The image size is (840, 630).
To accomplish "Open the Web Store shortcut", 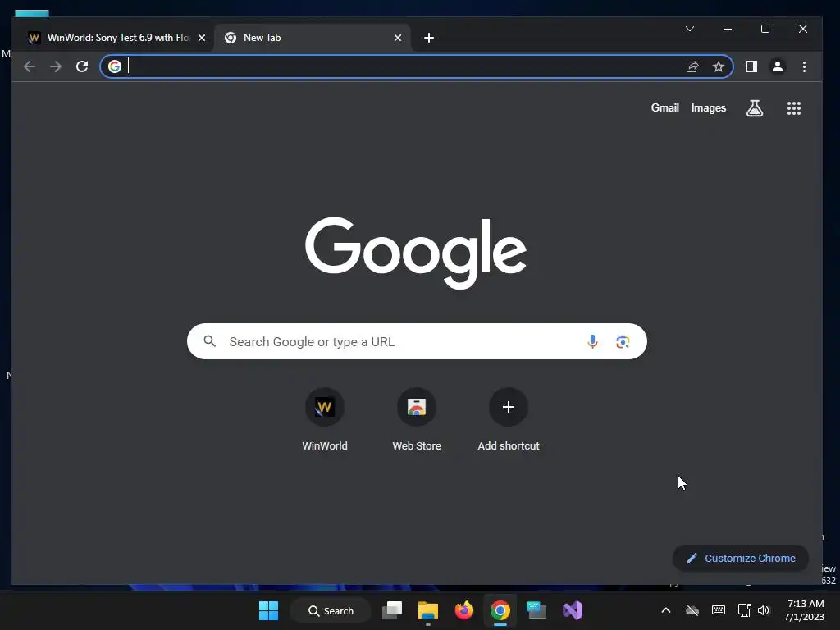I will click(x=417, y=420).
